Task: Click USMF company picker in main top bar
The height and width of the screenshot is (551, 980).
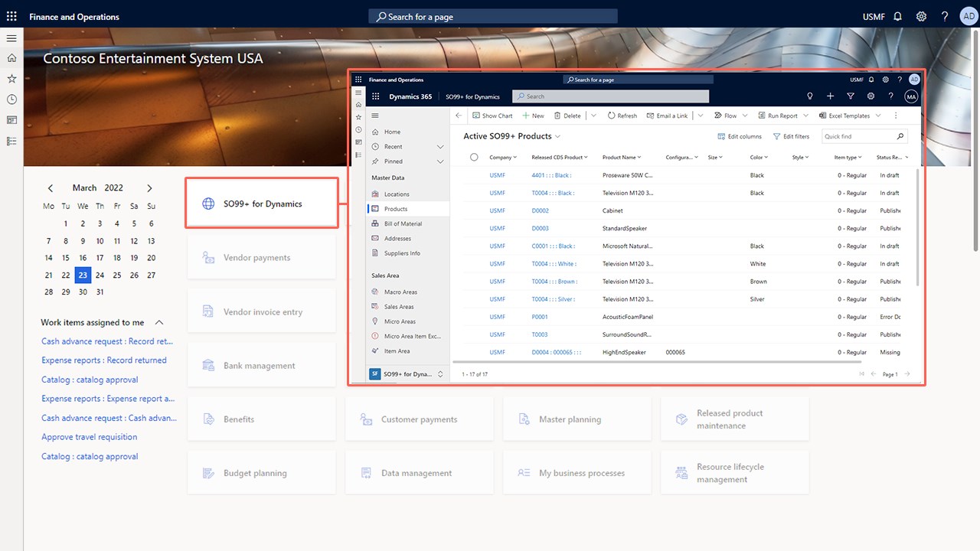Action: click(874, 16)
